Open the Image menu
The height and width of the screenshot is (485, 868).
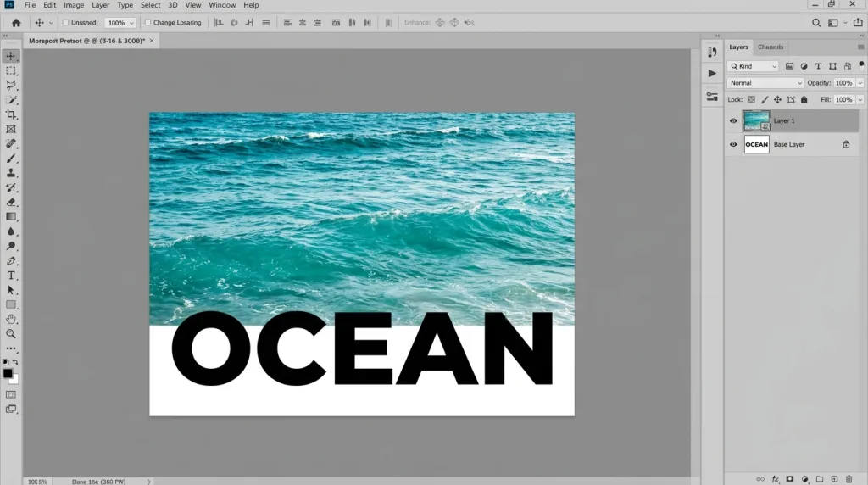pyautogui.click(x=74, y=5)
